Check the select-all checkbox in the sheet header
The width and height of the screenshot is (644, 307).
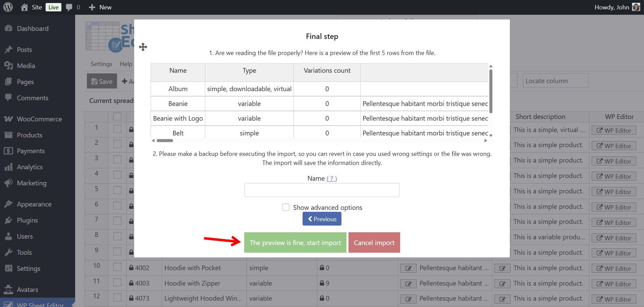pyautogui.click(x=117, y=117)
